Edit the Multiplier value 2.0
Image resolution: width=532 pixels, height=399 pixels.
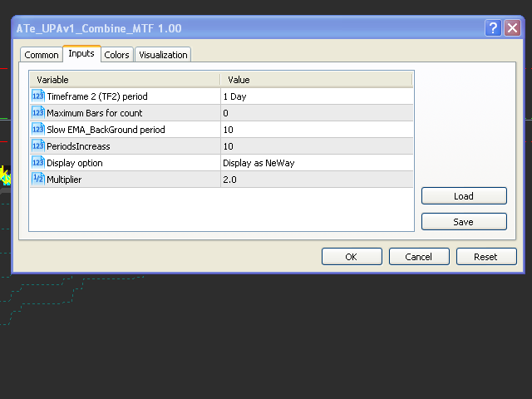click(316, 180)
